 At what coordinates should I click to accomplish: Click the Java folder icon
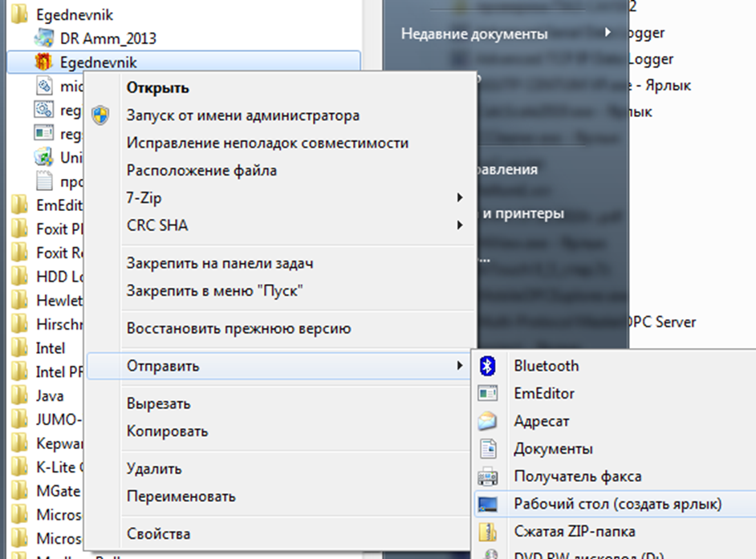[x=20, y=395]
